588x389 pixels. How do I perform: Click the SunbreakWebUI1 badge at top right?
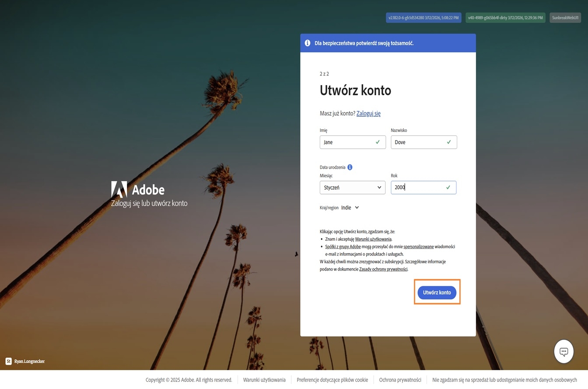565,17
